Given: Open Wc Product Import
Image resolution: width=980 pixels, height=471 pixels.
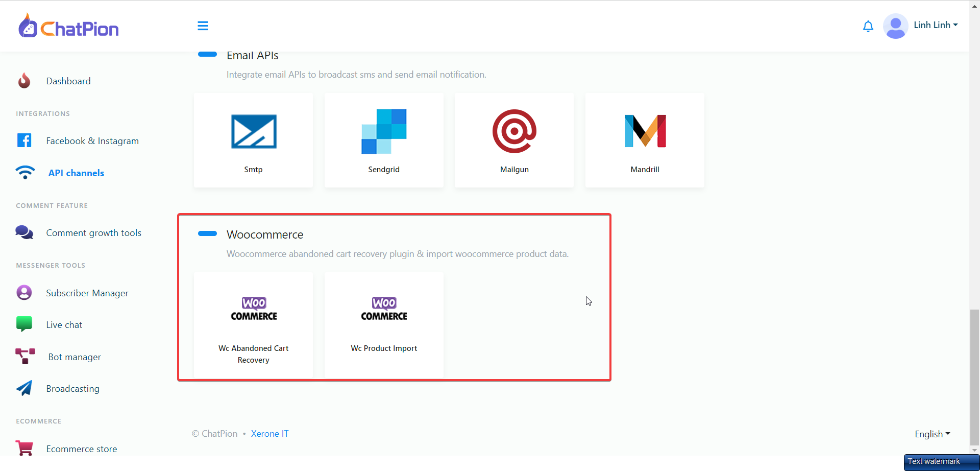Looking at the screenshot, I should click(384, 348).
